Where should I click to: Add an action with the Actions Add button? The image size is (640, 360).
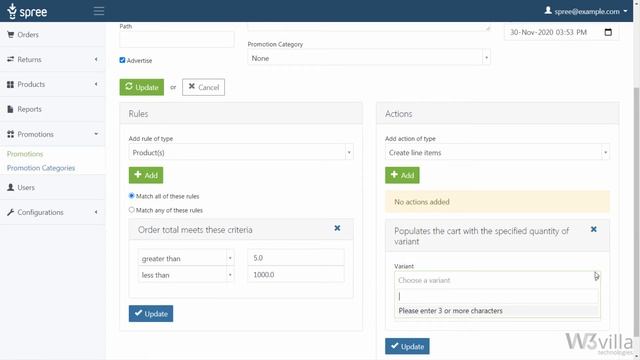(x=402, y=175)
